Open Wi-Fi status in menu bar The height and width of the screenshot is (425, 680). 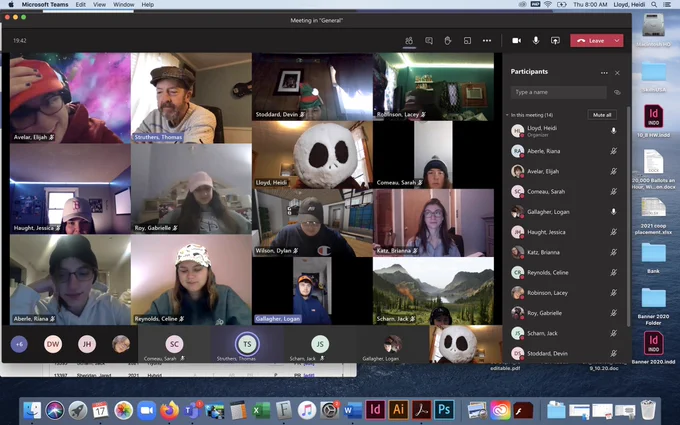(x=548, y=4)
